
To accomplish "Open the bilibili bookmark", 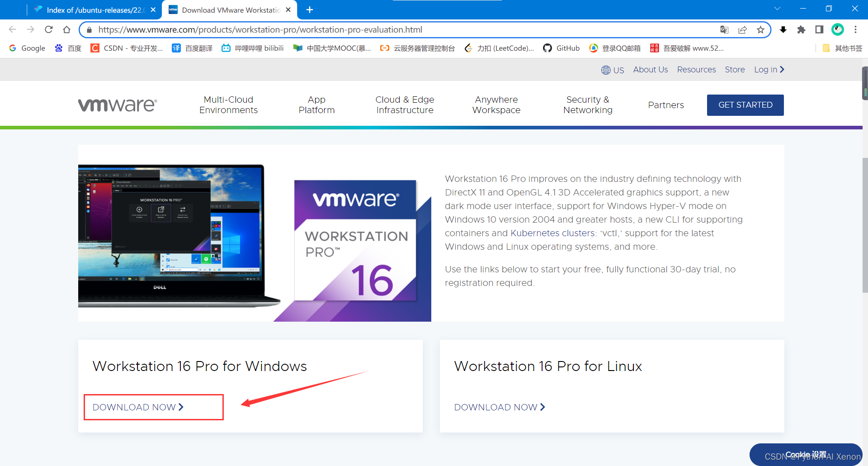I will [253, 48].
